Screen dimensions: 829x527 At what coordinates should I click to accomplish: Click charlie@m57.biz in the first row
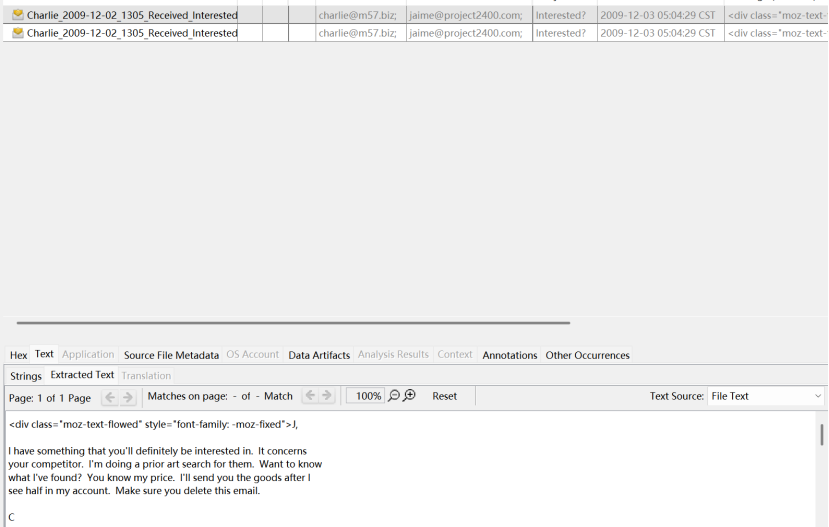(357, 15)
